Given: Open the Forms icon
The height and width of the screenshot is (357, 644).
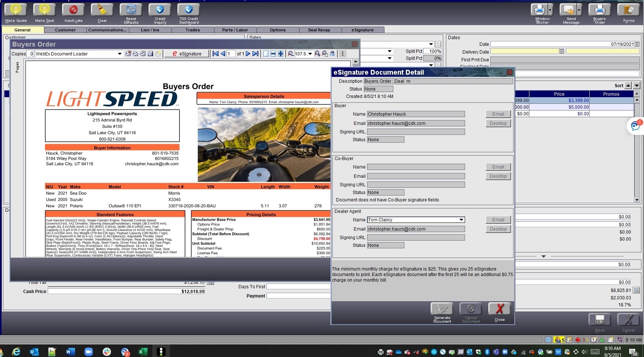Looking at the screenshot, I should [628, 10].
